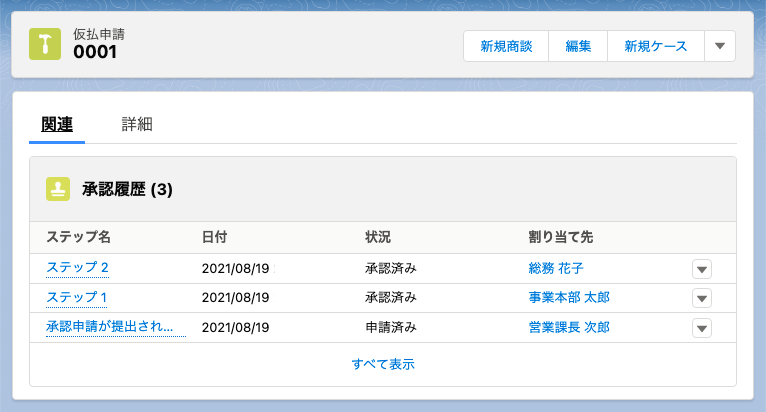Open the row menu for the 営業課長 次郎 entry

[x=702, y=328]
